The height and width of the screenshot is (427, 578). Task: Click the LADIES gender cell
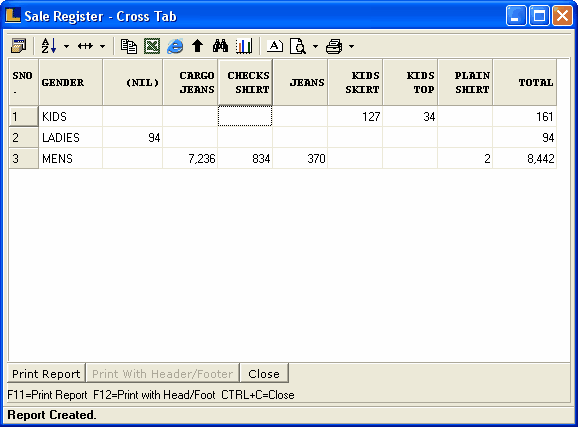pyautogui.click(x=70, y=138)
